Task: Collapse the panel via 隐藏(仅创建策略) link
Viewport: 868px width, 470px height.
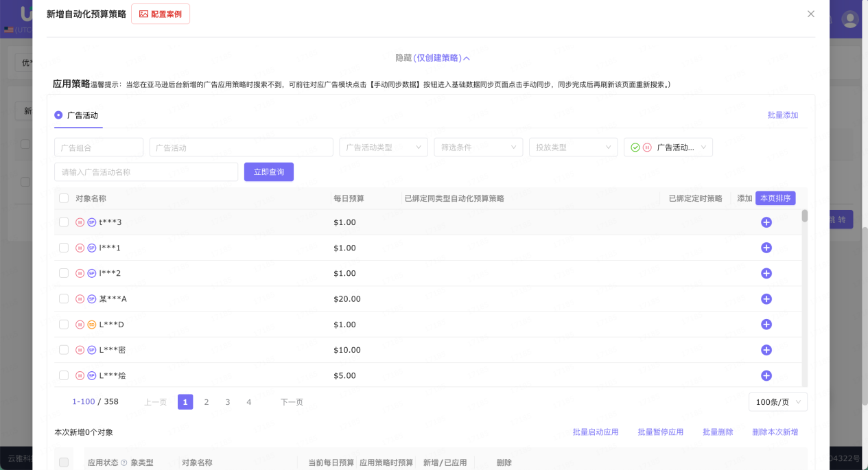Action: [x=434, y=58]
